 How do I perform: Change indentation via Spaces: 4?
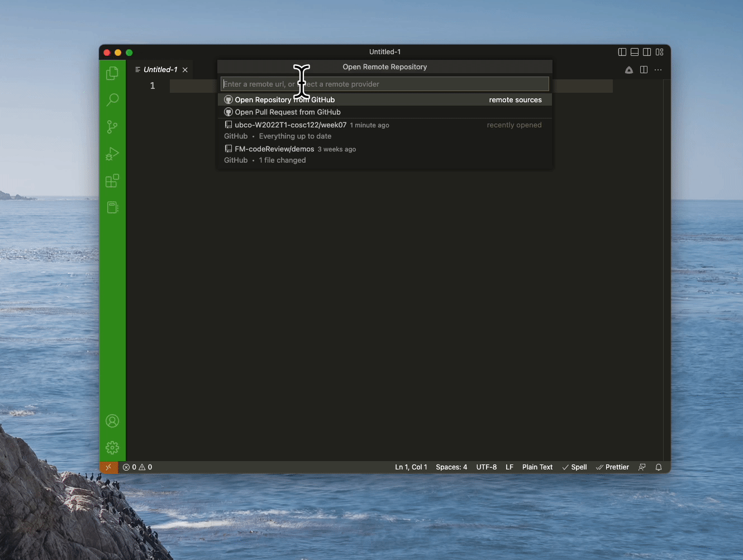[451, 467]
